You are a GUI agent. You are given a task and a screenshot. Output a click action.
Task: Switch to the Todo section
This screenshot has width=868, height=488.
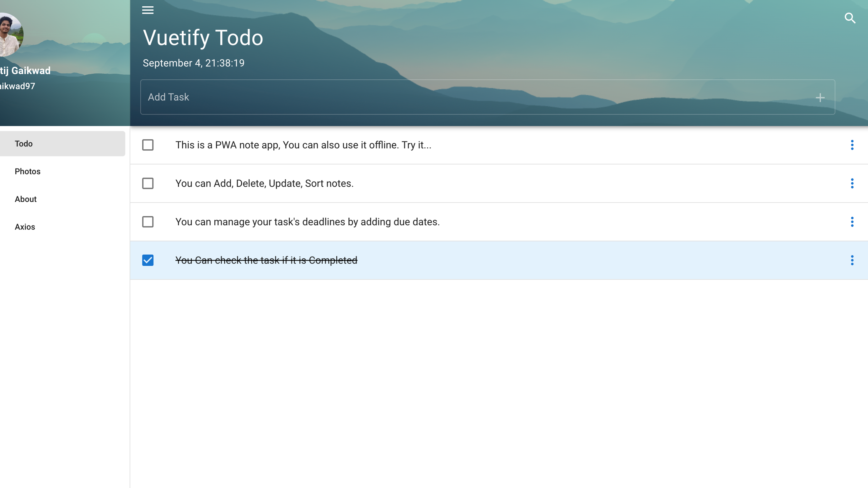24,143
